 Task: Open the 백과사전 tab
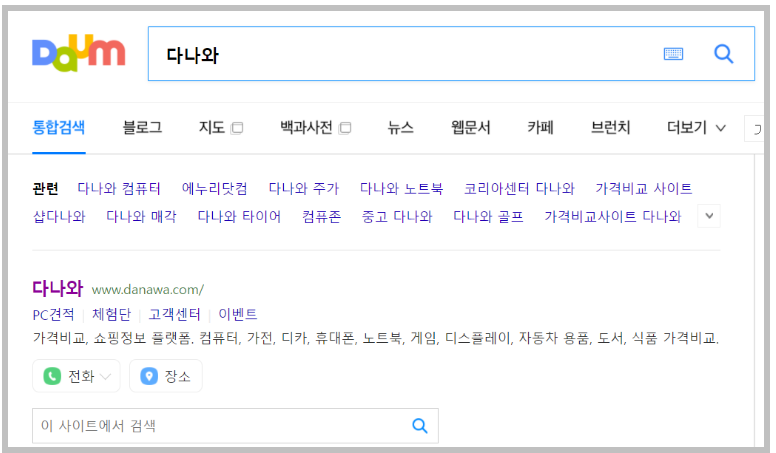(x=306, y=128)
